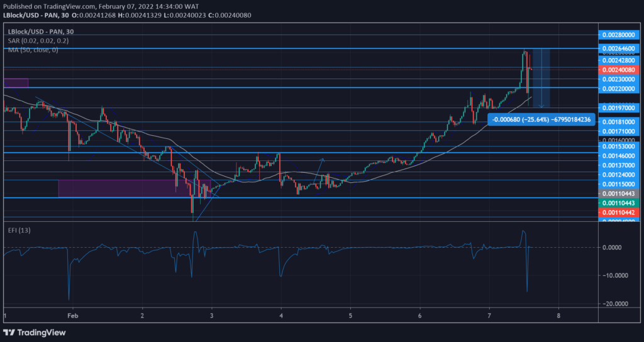The image size is (644, 342).
Task: Click the 0.00153000 price level label
Action: point(618,146)
